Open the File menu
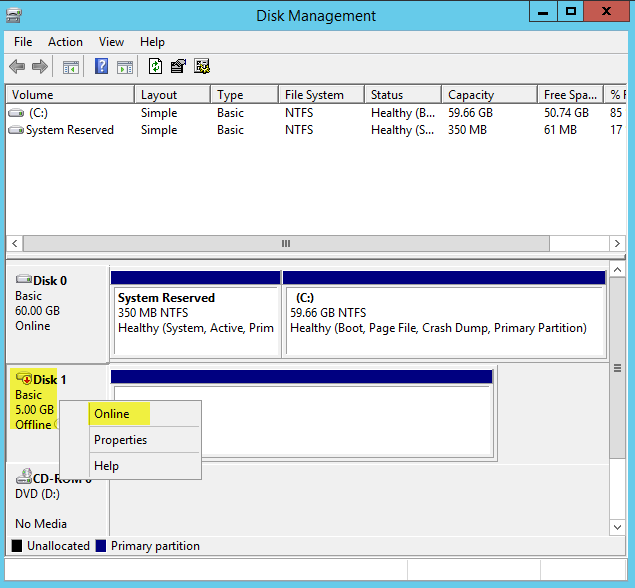This screenshot has width=635, height=588. pos(23,42)
